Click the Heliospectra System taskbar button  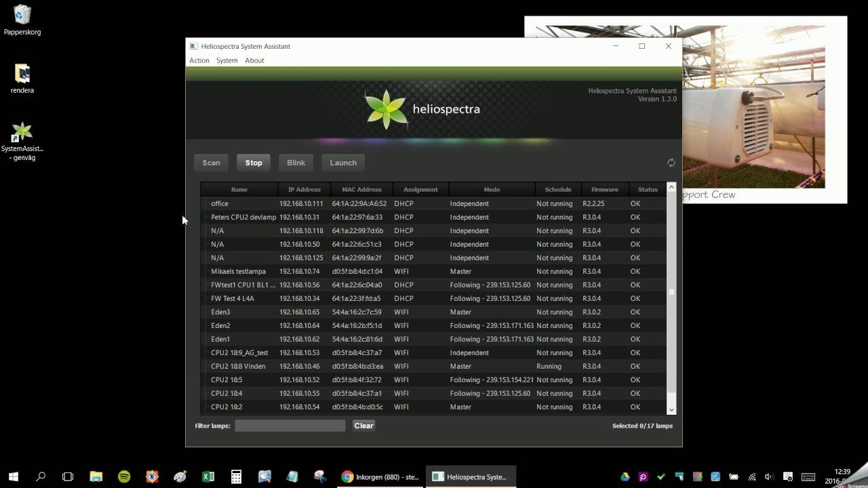coord(471,476)
